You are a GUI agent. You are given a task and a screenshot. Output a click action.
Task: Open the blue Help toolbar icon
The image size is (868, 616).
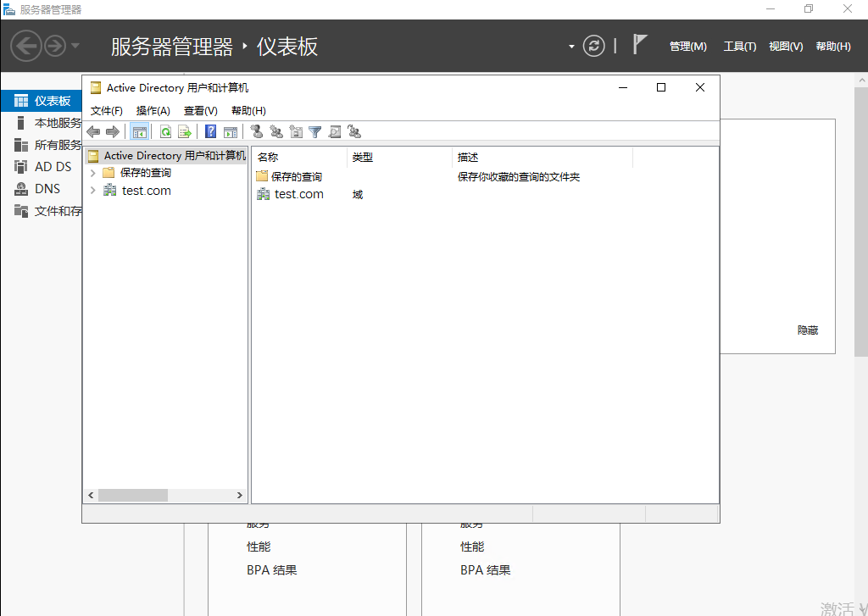tap(211, 131)
